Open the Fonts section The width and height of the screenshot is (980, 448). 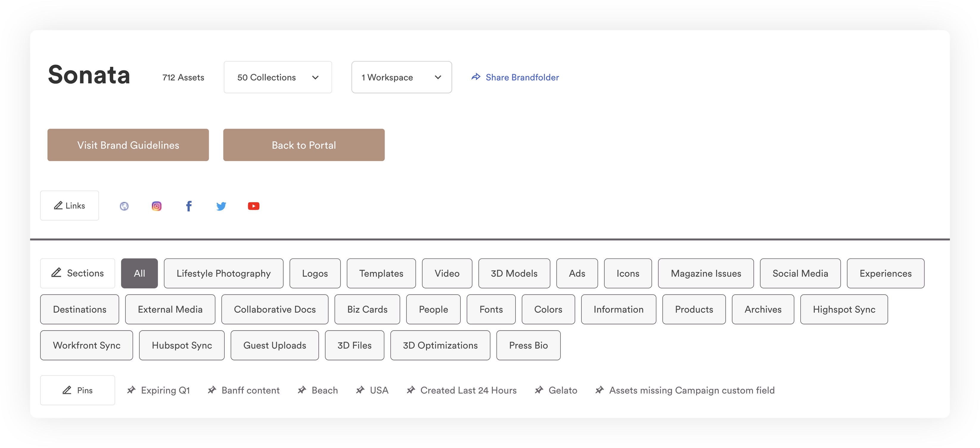tap(491, 309)
